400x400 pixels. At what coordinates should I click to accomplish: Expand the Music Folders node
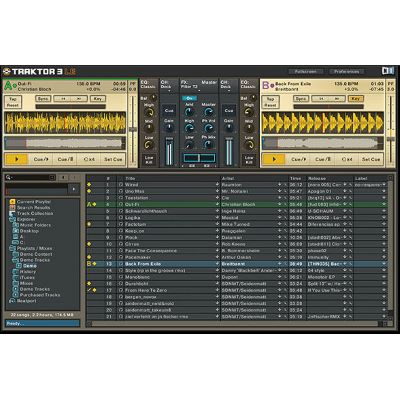point(15,225)
